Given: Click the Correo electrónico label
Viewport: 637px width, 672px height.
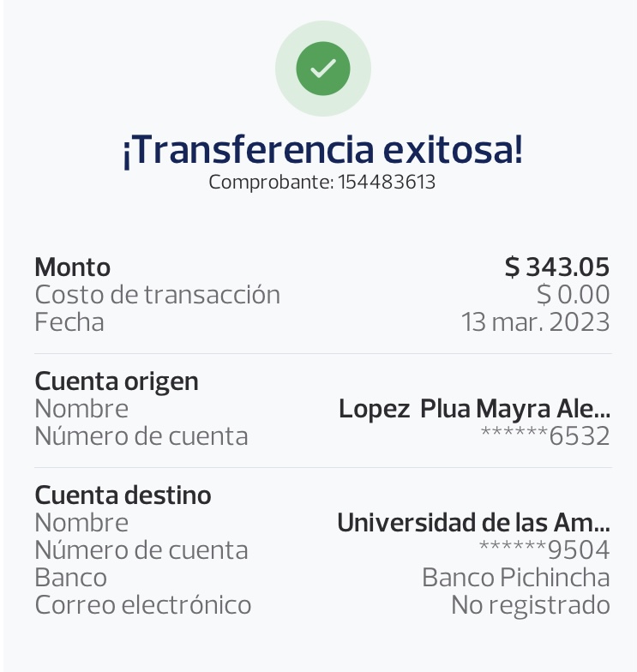Looking at the screenshot, I should click(142, 604).
